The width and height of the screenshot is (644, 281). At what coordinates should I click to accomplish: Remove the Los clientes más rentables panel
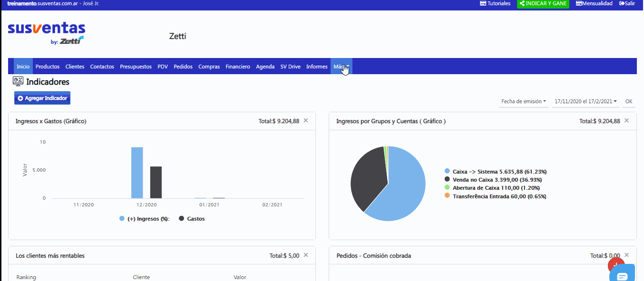(x=306, y=255)
